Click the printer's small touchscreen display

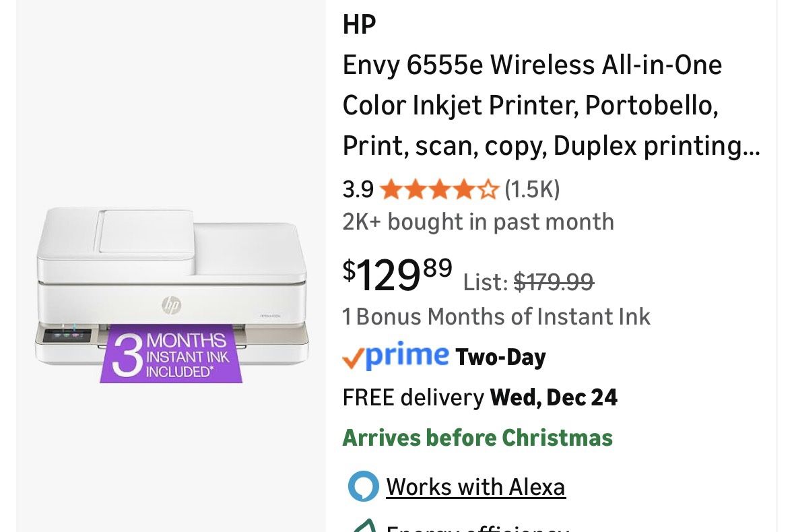click(x=67, y=335)
